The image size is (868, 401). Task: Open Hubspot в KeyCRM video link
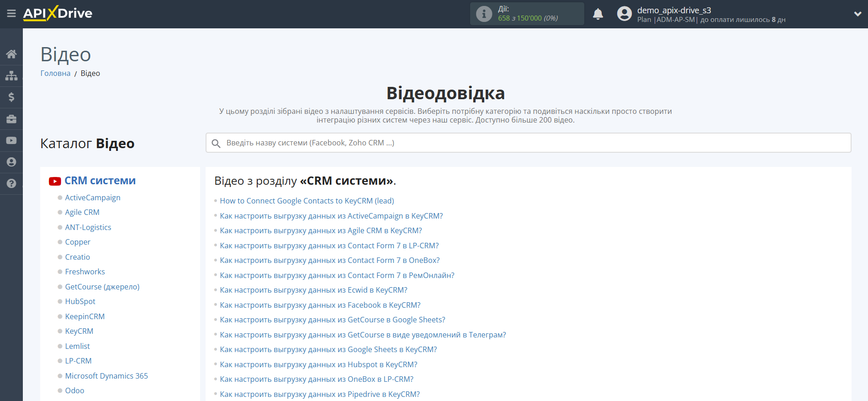pos(319,364)
